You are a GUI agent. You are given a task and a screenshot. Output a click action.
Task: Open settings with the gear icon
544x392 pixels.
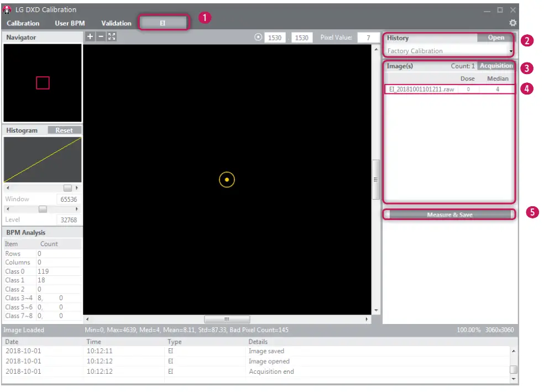(x=512, y=23)
